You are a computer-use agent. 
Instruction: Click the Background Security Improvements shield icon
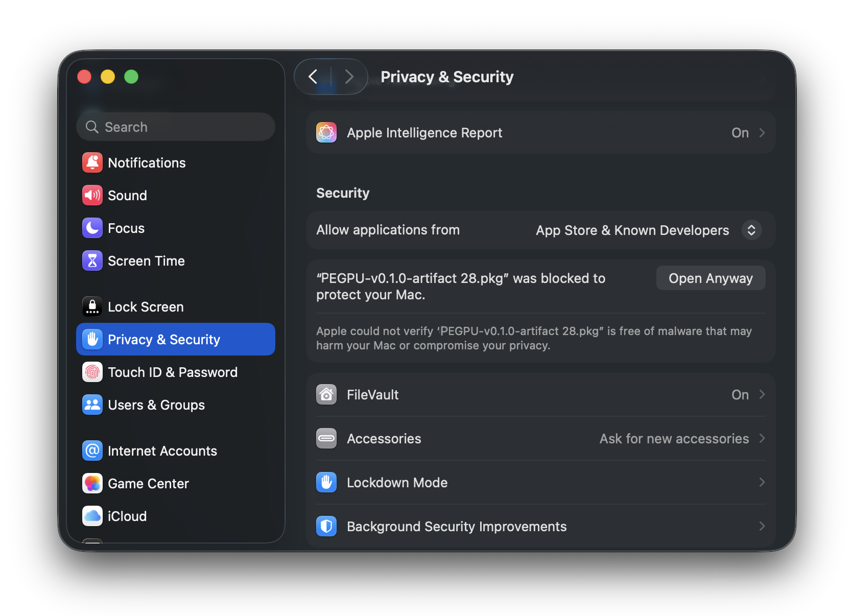point(326,527)
